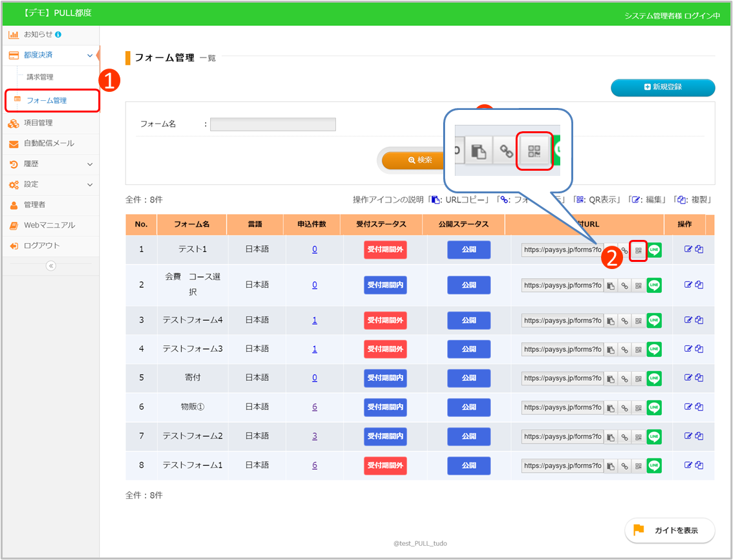Show QR code for テストフォーム1
Image resolution: width=733 pixels, height=560 pixels.
tap(639, 466)
